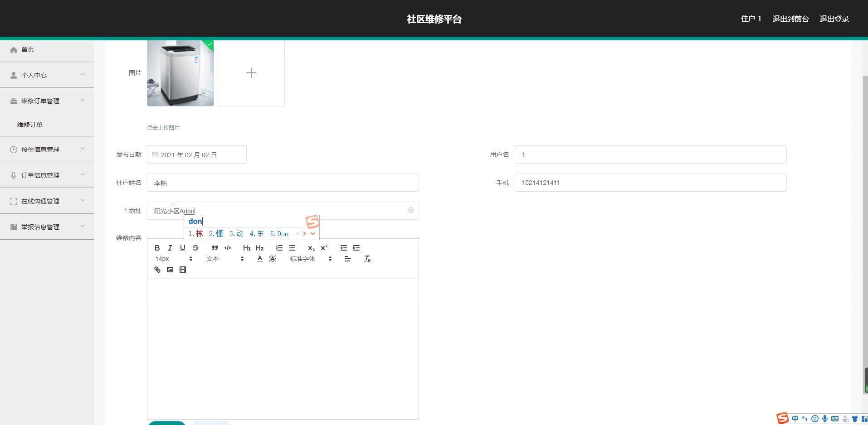Insert a blockquote in the editor
Viewport: 868px width, 425px height.
[x=215, y=248]
